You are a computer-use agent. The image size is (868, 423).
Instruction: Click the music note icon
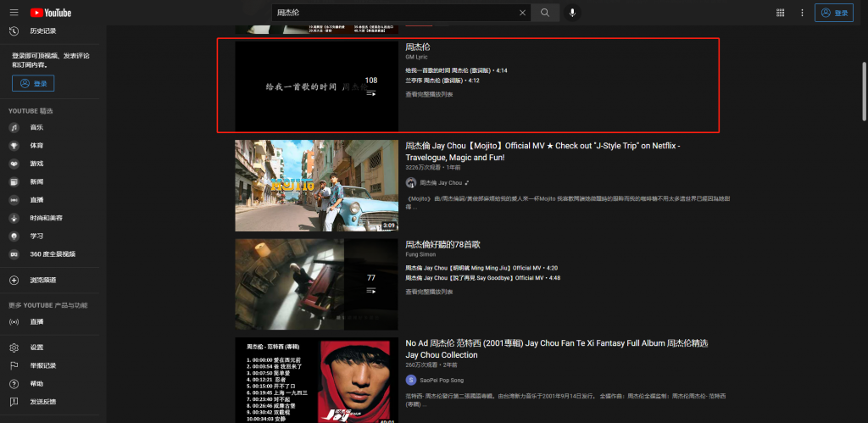tap(14, 128)
